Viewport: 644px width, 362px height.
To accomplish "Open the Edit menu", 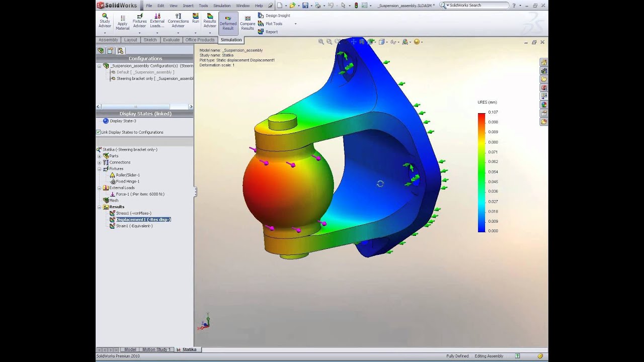I will click(x=160, y=6).
